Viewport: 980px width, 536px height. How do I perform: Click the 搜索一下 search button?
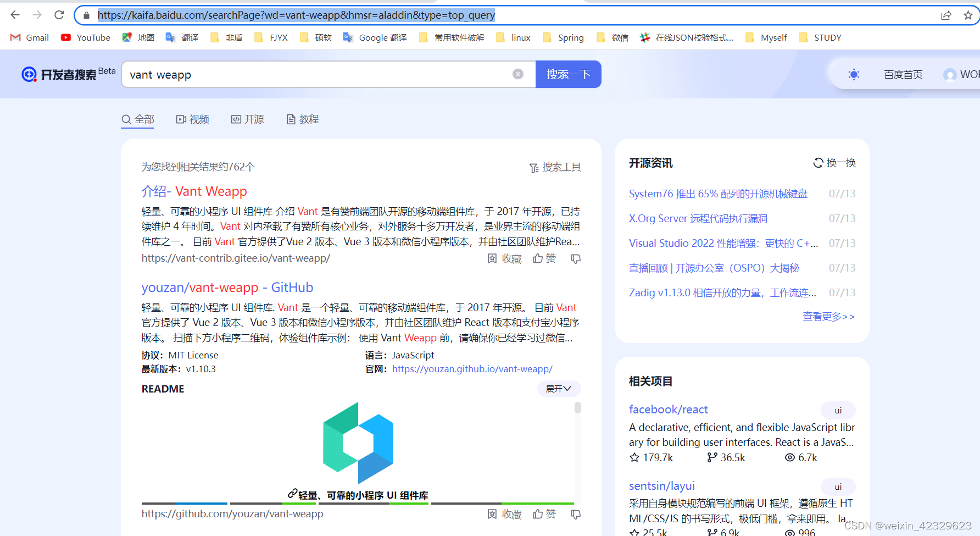pos(569,74)
